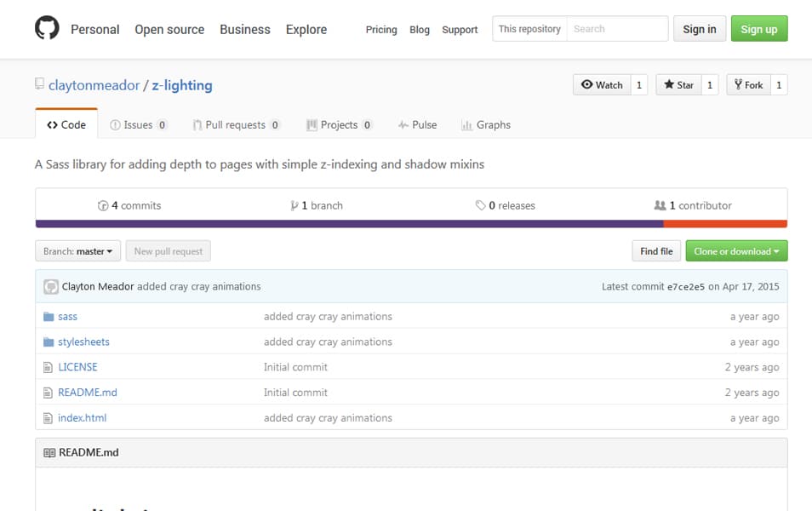Open the Open source menu item
The height and width of the screenshot is (511, 812).
(169, 30)
